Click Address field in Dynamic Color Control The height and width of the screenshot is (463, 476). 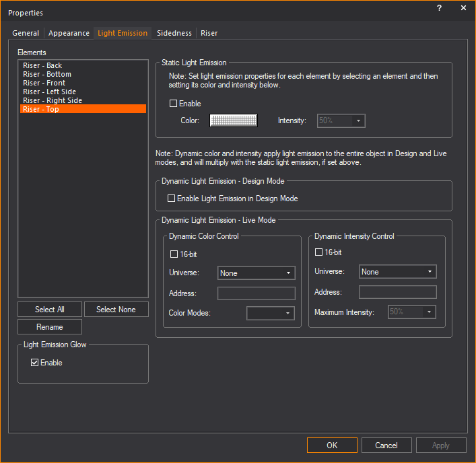click(x=257, y=293)
